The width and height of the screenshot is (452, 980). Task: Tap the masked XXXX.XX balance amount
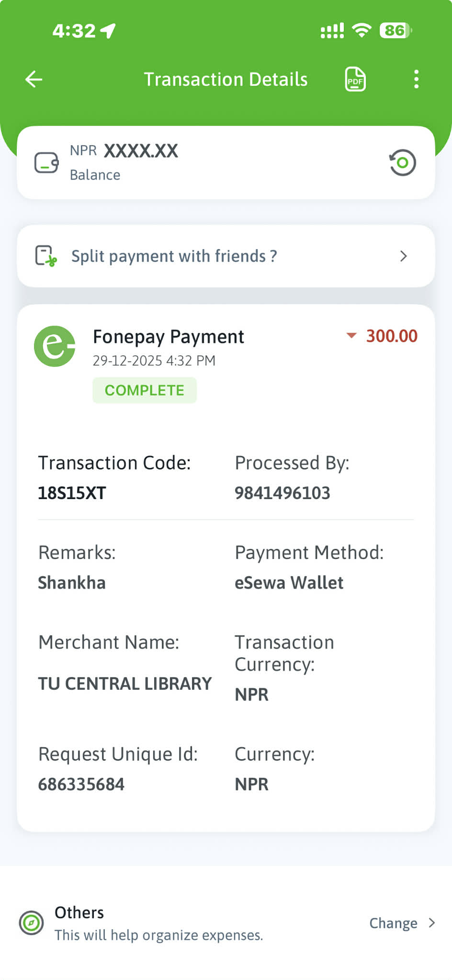point(141,151)
